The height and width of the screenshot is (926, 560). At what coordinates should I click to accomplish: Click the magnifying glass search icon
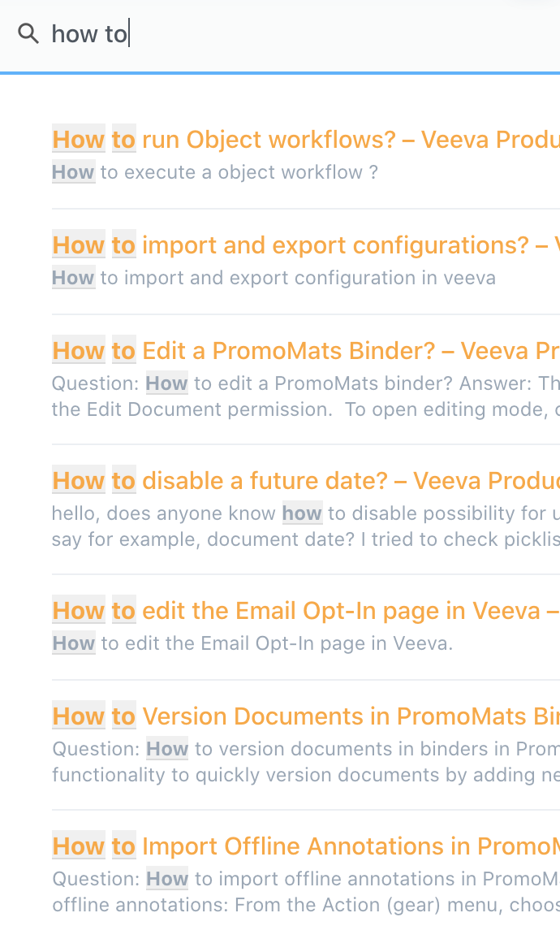pos(28,34)
